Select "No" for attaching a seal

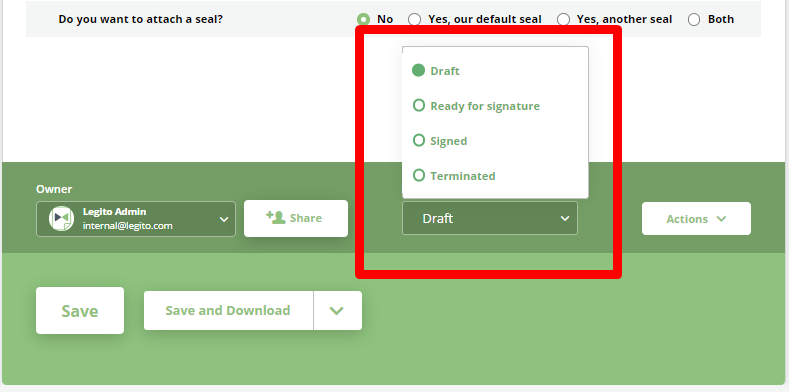pos(363,19)
